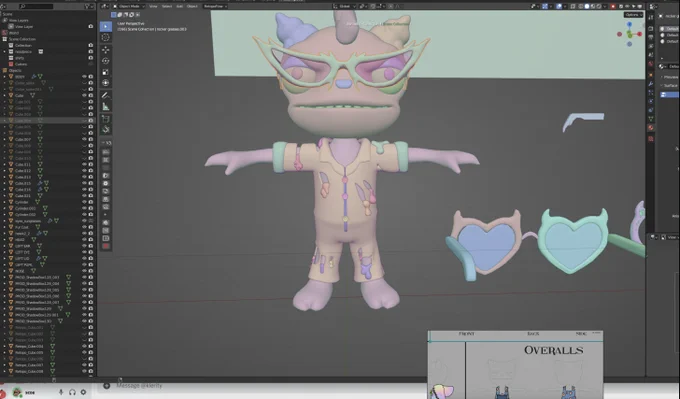Open the Object menu in the viewport header
The height and width of the screenshot is (399, 680).
[x=192, y=7]
